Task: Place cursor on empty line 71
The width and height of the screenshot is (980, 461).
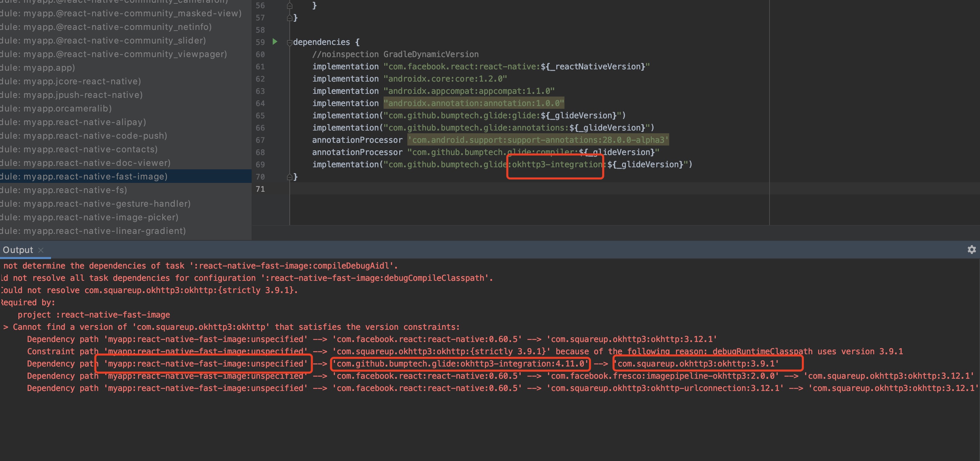Action: point(457,189)
